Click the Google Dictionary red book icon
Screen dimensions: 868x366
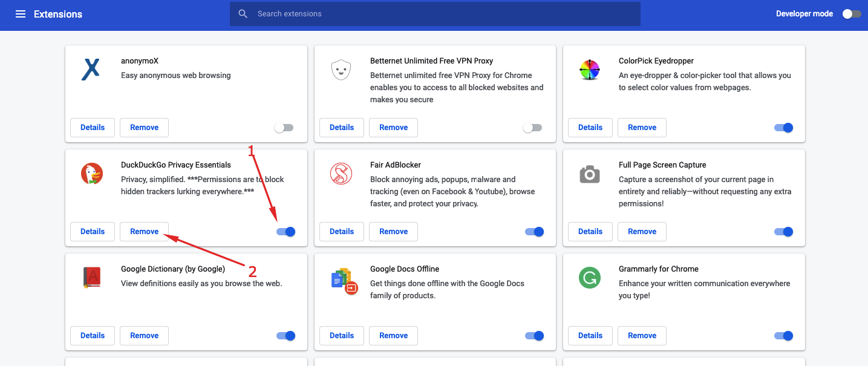coord(91,277)
